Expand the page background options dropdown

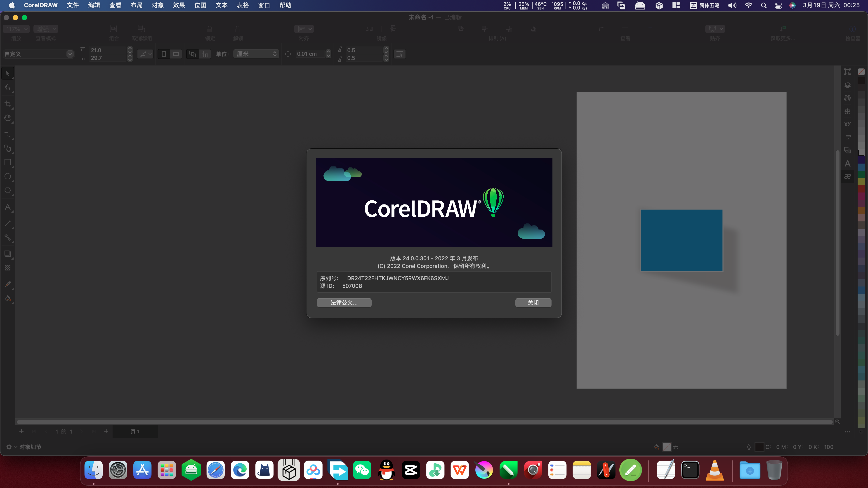(145, 54)
